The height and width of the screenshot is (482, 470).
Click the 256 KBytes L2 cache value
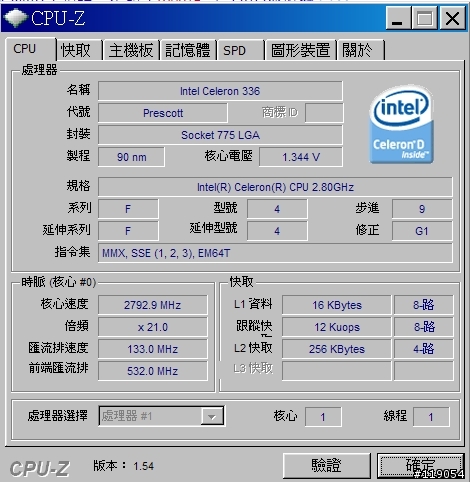click(337, 349)
